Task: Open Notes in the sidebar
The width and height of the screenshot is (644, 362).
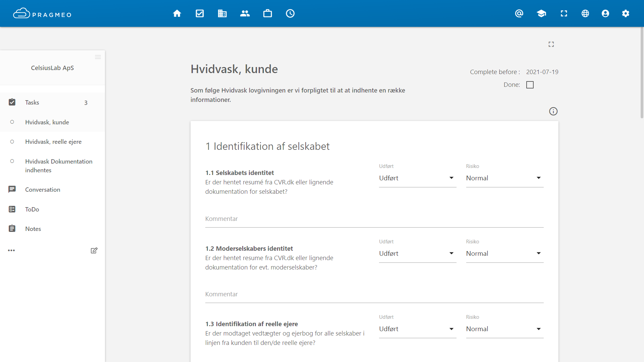Action: click(x=33, y=229)
